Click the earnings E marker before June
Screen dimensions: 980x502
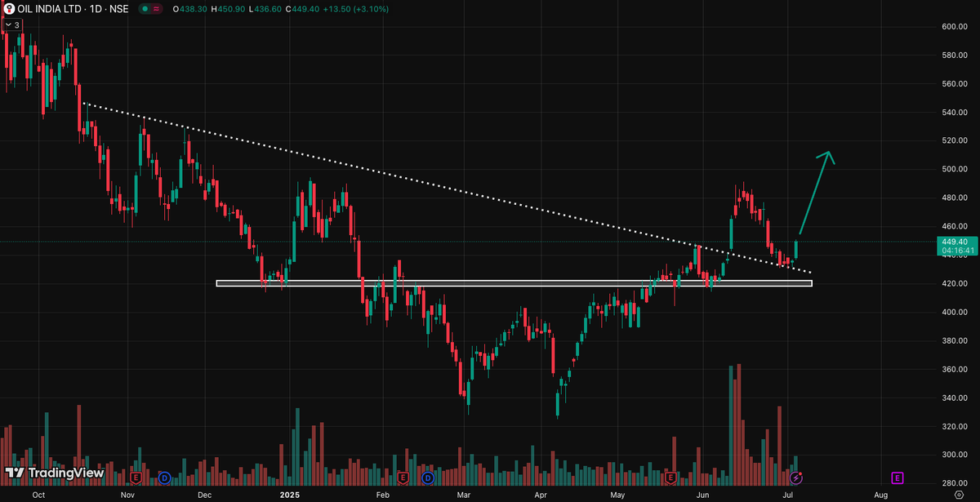671,477
